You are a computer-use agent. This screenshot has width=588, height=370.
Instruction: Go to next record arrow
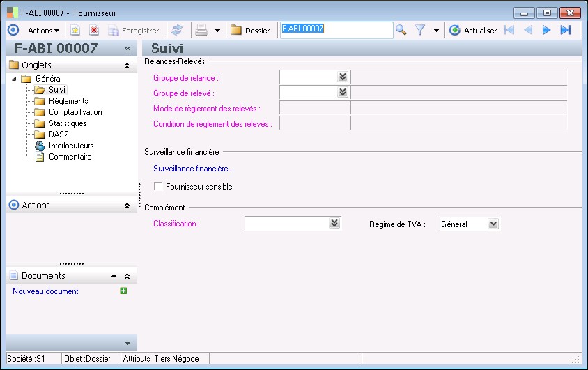[x=547, y=30]
